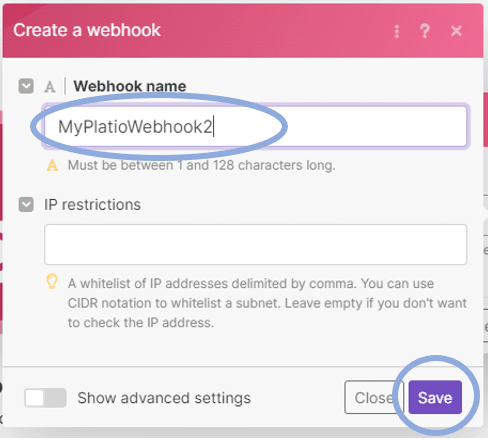Image resolution: width=488 pixels, height=440 pixels.
Task: Collapse the IP restrictions field chevron
Action: (x=26, y=204)
